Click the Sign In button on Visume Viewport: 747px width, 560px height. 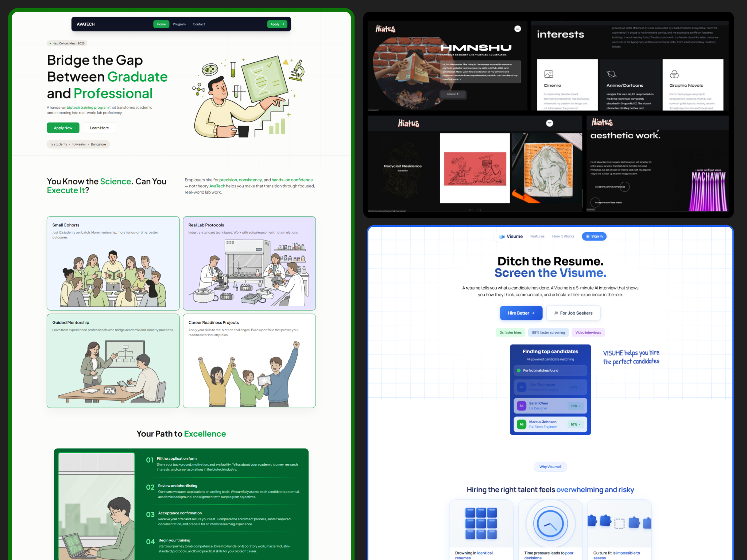tap(594, 237)
